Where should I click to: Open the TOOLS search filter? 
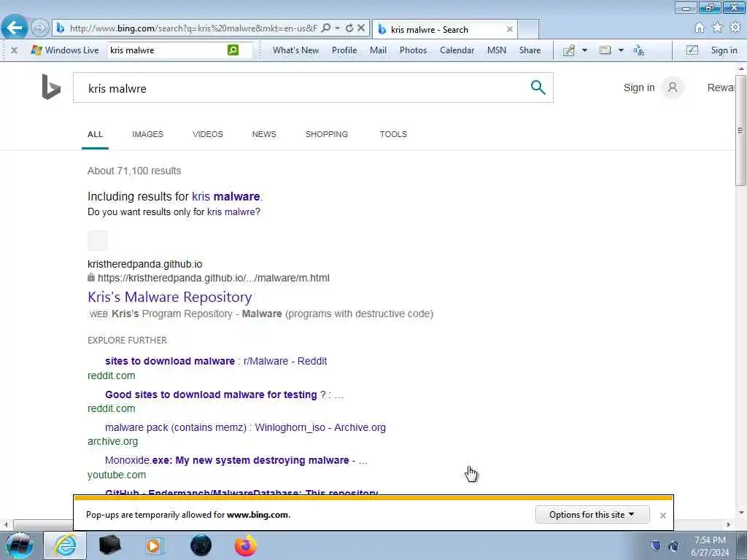click(x=393, y=134)
